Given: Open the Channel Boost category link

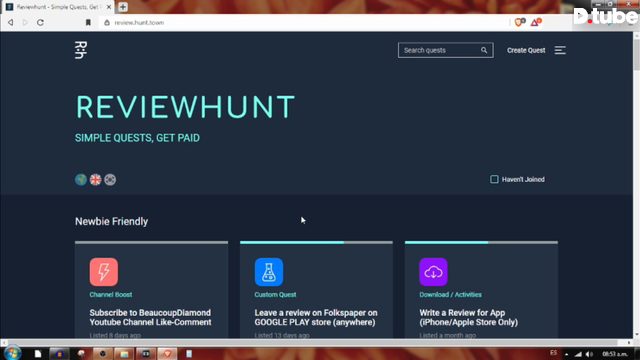Looking at the screenshot, I should pyautogui.click(x=111, y=294).
